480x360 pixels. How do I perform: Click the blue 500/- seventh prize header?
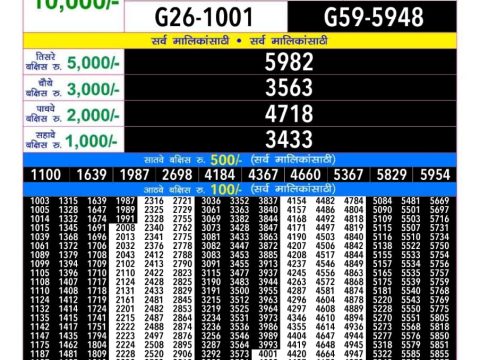[240, 160]
